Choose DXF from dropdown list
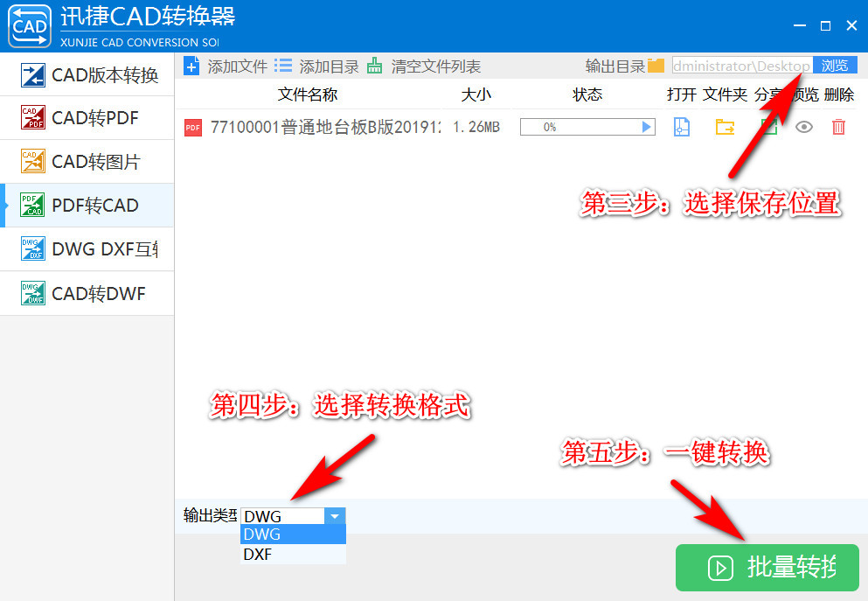Viewport: 868px width, 601px height. point(294,555)
